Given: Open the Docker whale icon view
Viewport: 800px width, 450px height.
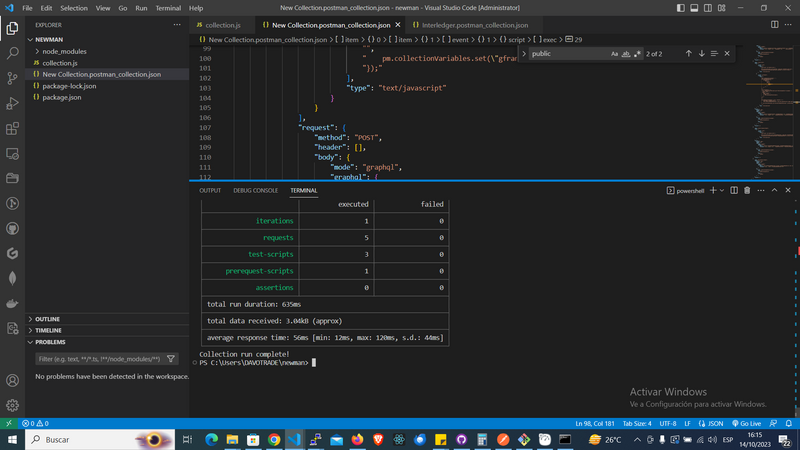Looking at the screenshot, I should pyautogui.click(x=12, y=303).
